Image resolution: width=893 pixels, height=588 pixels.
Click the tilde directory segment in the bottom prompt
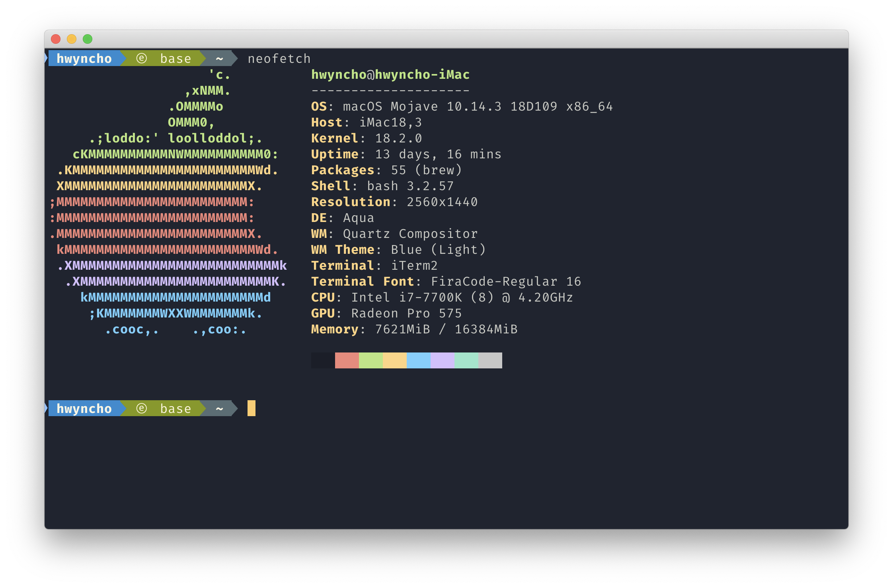click(x=219, y=409)
